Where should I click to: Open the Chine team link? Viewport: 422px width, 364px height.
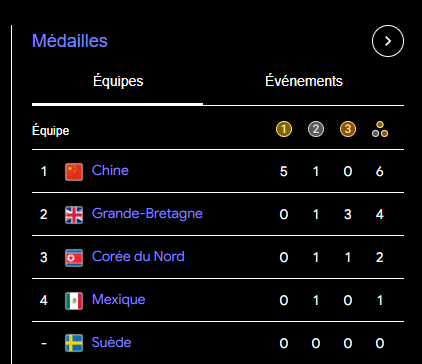click(x=110, y=170)
